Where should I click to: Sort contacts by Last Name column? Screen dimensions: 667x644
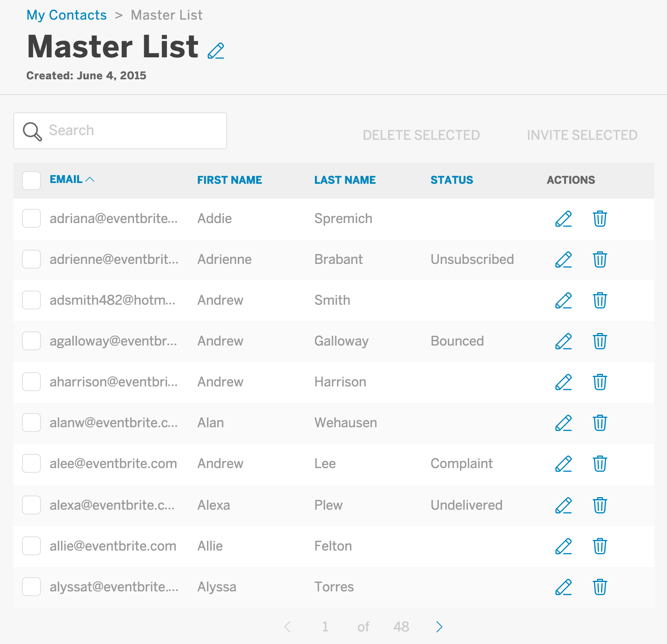pos(345,180)
